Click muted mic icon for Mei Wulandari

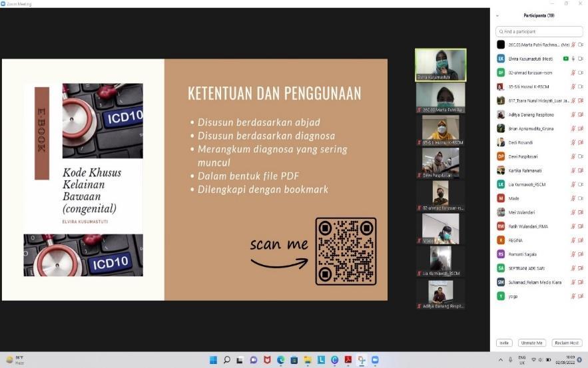[x=573, y=212]
